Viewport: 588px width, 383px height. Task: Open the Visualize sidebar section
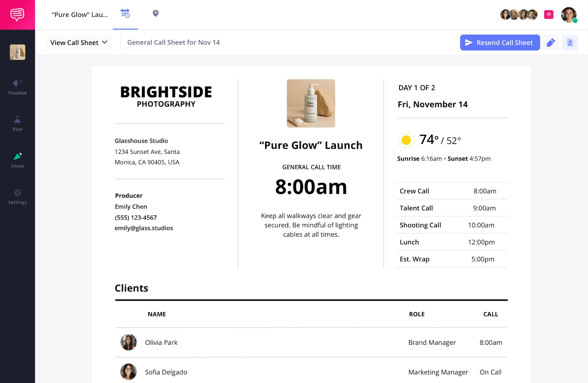[x=17, y=87]
